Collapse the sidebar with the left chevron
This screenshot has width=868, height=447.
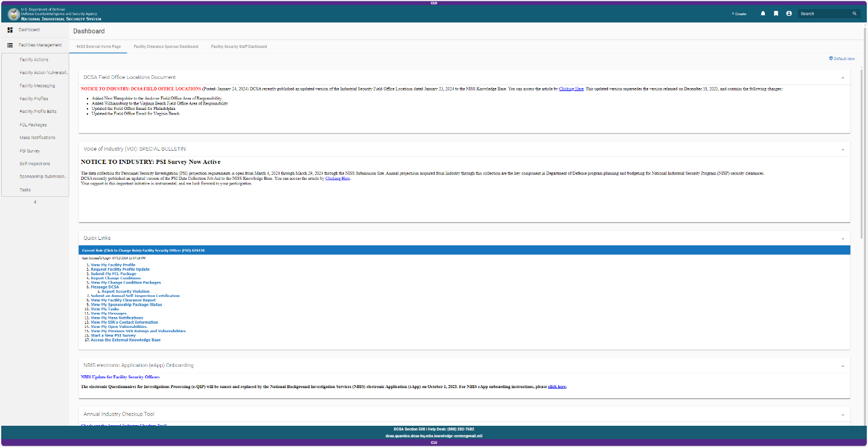click(35, 202)
